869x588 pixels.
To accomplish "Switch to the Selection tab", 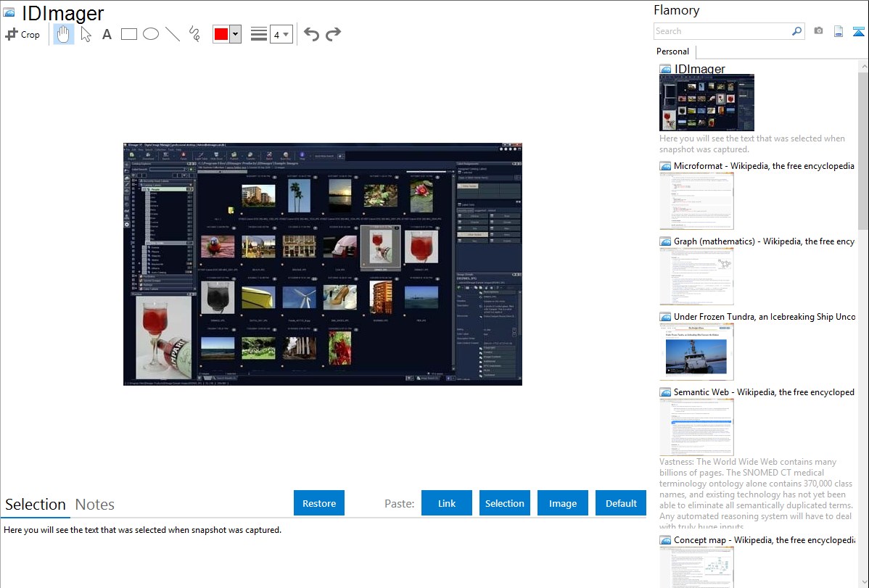I will (36, 505).
